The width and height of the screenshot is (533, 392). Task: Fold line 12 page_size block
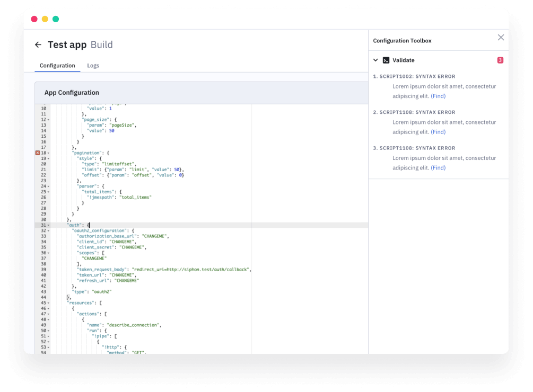[x=48, y=120]
